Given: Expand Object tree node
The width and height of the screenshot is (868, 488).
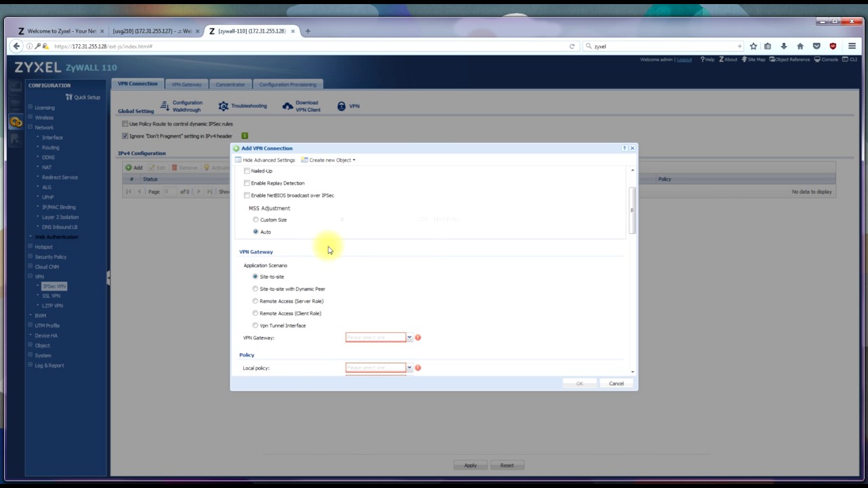Looking at the screenshot, I should (x=30, y=346).
